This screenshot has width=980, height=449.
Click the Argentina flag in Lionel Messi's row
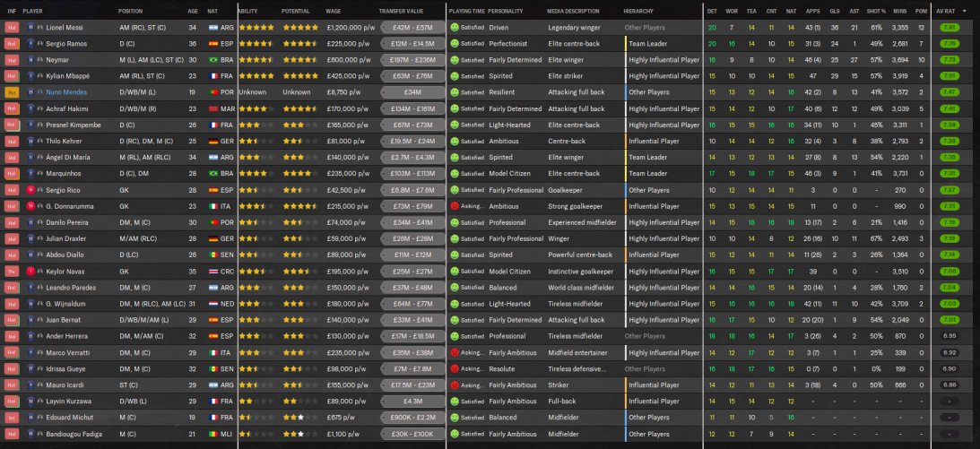[213, 28]
